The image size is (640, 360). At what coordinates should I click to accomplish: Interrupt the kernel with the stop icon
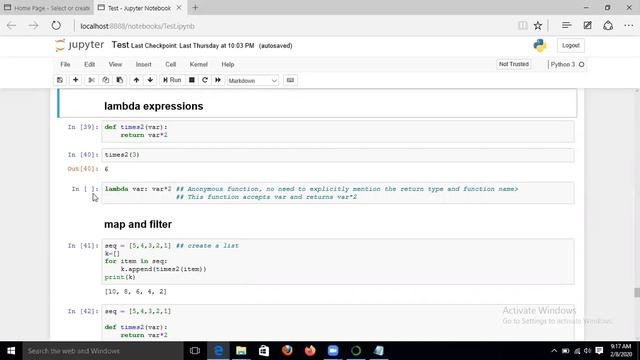(191, 80)
